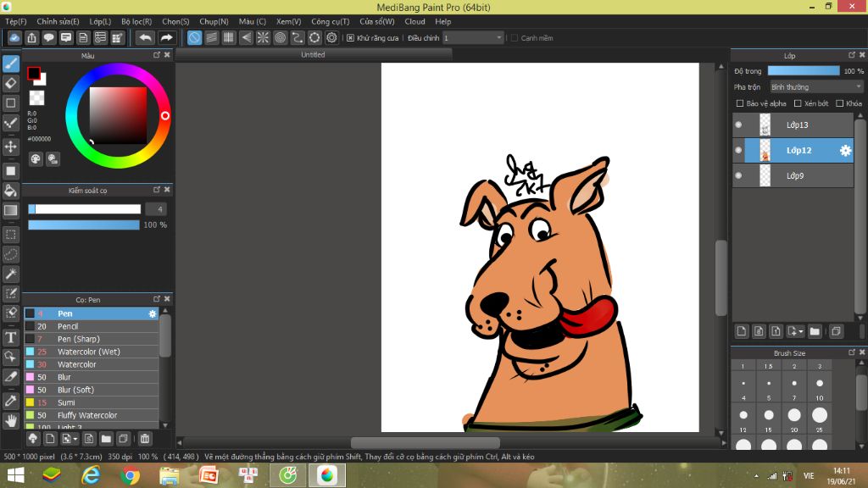Click the Undo arrow in toolbar

coord(145,37)
